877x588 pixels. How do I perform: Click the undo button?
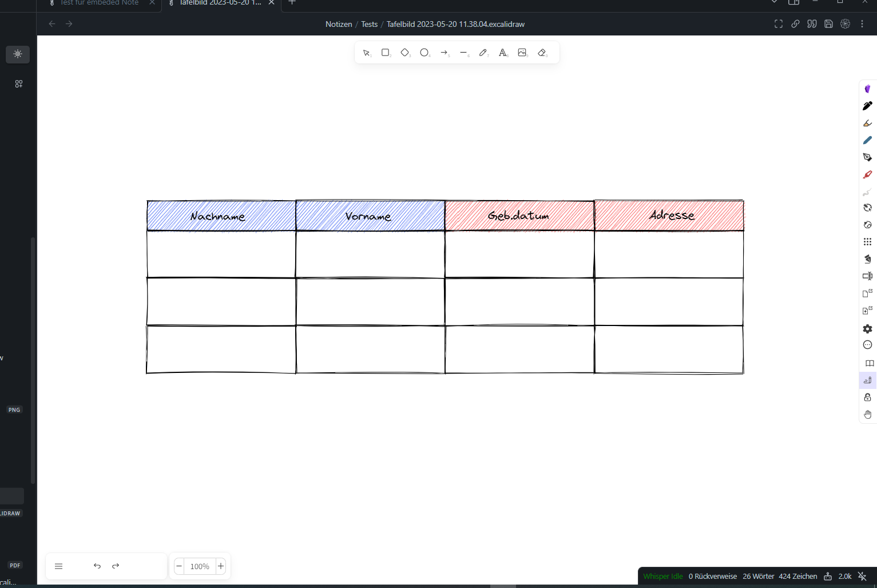coord(97,566)
